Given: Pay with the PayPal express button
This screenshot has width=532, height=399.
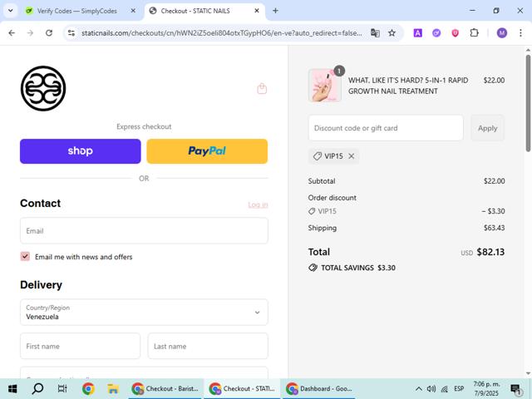Looking at the screenshot, I should point(207,151).
